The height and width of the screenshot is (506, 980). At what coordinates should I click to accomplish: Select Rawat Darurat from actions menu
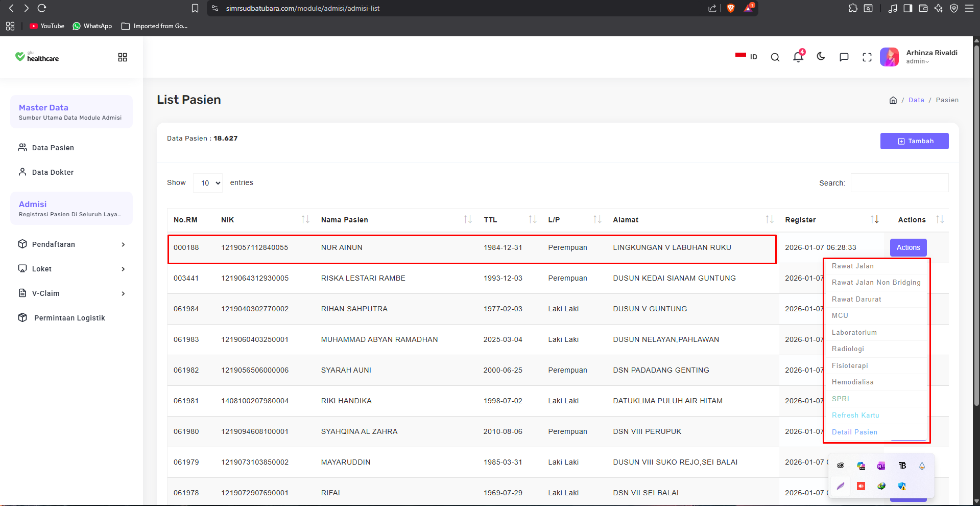tap(856, 300)
